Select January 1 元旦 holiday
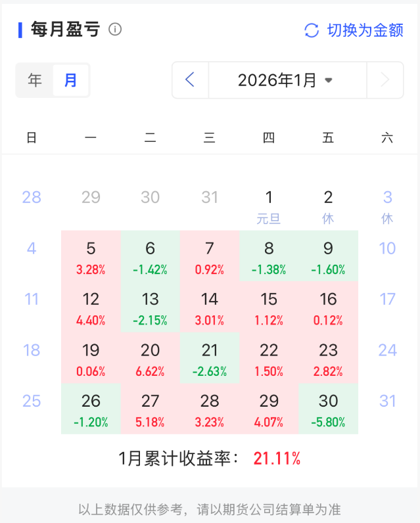This screenshot has width=420, height=523. (x=268, y=205)
